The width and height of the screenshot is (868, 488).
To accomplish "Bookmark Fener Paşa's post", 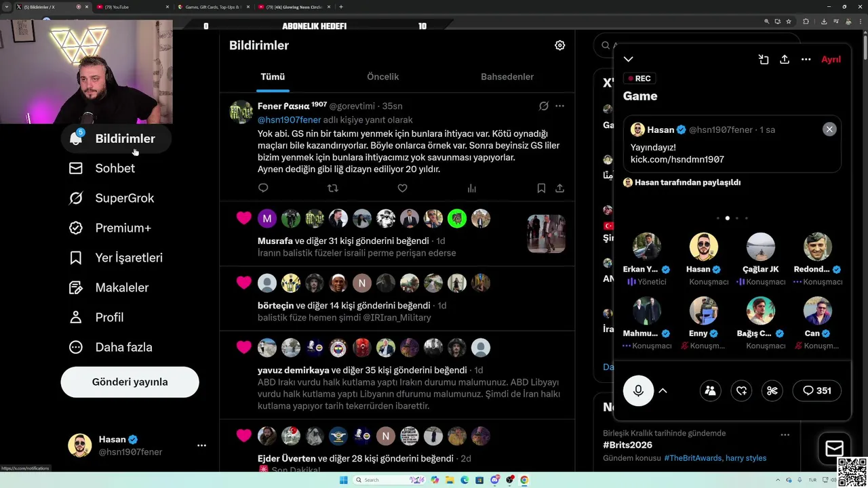I will coord(541,188).
